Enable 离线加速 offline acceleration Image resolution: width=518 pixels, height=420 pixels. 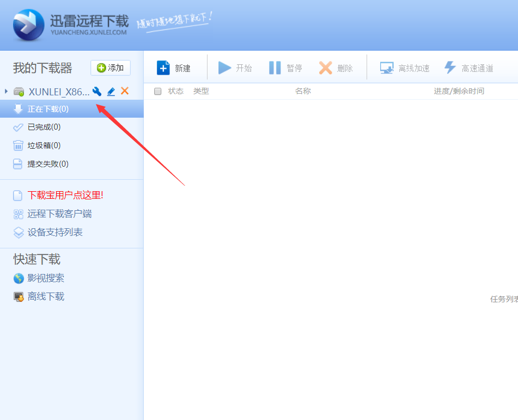tap(405, 68)
